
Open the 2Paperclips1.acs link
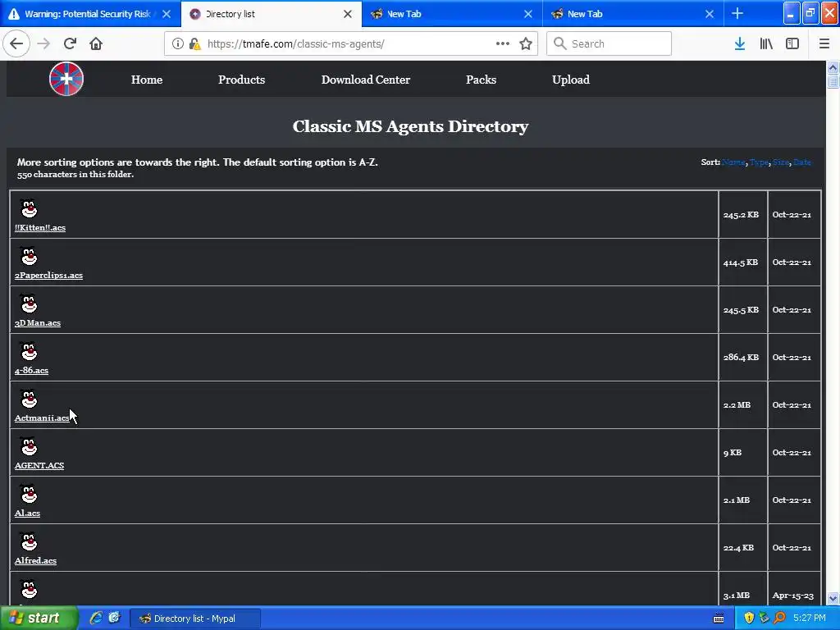[x=48, y=276]
